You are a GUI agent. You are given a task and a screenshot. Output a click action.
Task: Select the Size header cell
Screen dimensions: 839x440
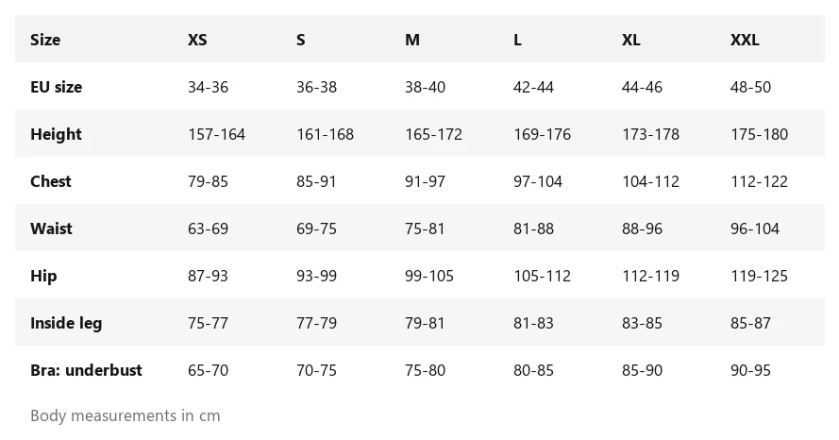(45, 40)
